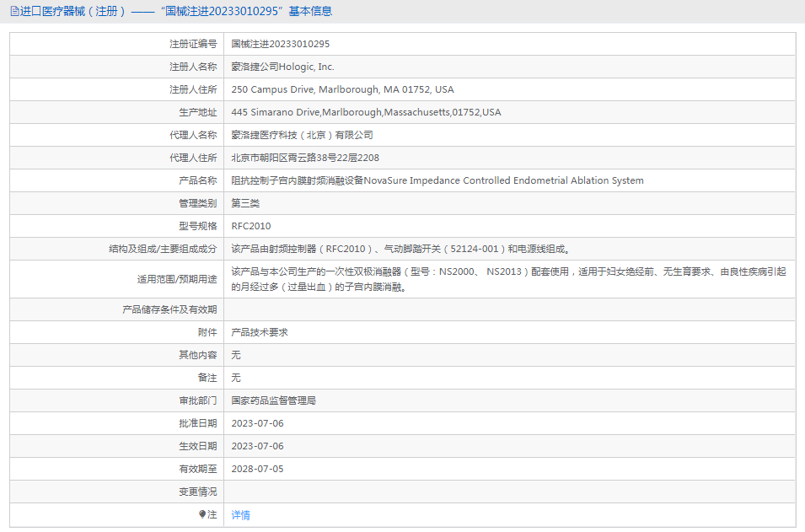This screenshot has width=805, height=532.
Task: Click the 产品储存条件及有效期 label
Action: (169, 309)
